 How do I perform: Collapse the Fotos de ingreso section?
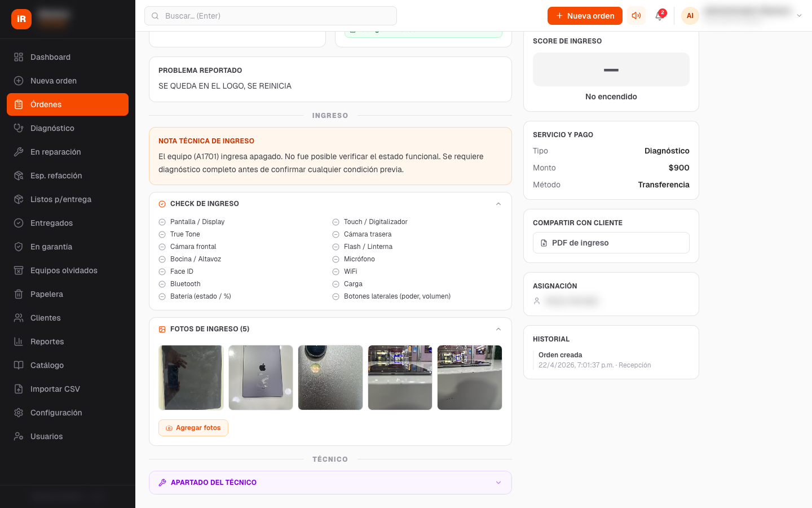[x=498, y=329]
